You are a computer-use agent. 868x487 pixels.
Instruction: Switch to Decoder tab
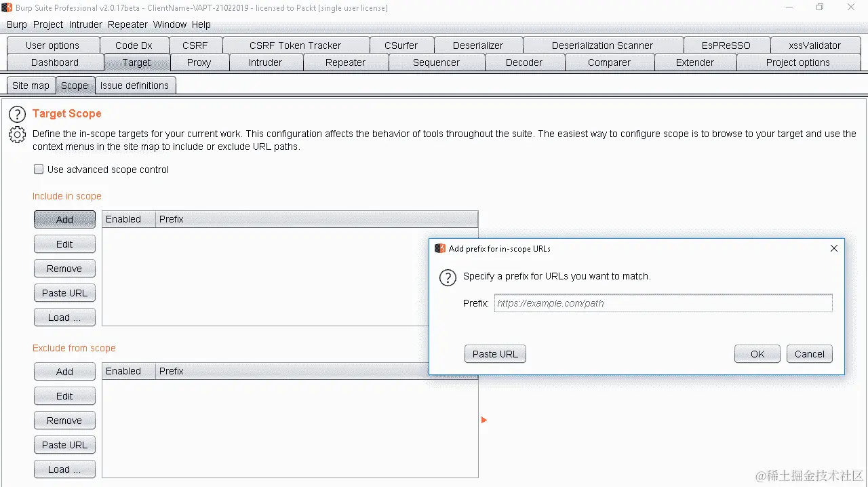(524, 62)
